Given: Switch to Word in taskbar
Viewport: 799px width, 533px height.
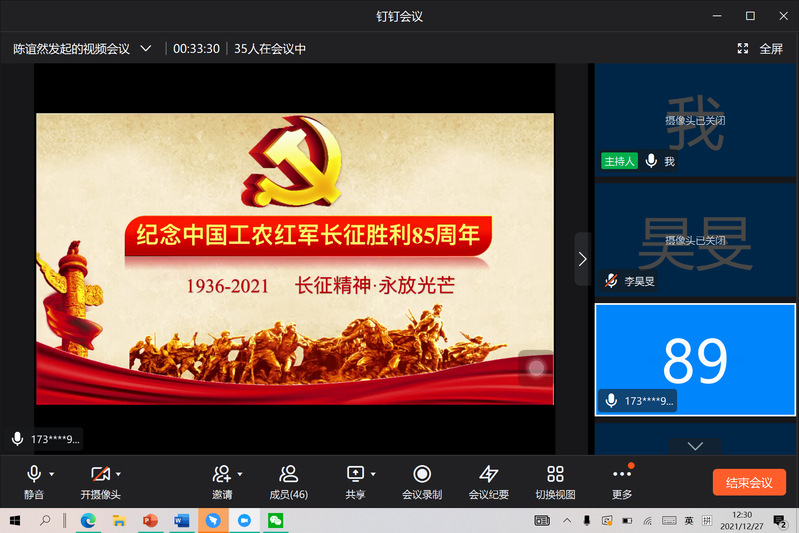Looking at the screenshot, I should tap(181, 520).
